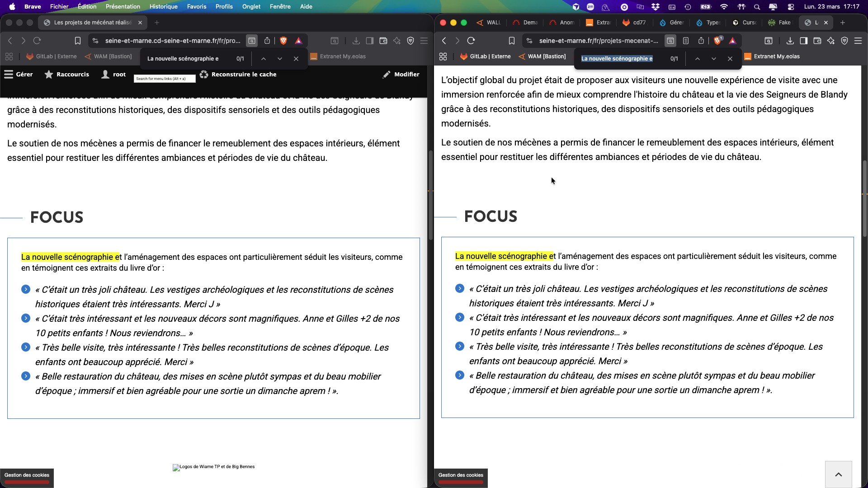This screenshot has width=868, height=488.
Task: Click the reload page icon in right window
Action: [x=471, y=41]
